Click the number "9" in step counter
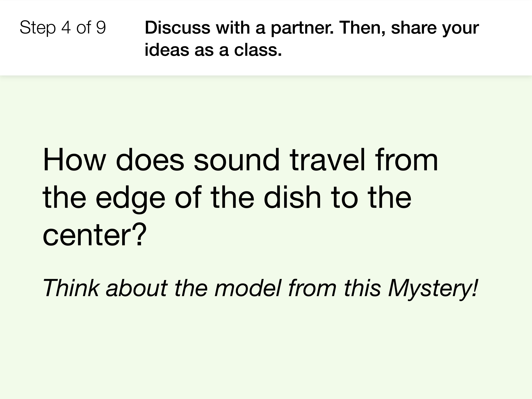This screenshot has height=399, width=532. 101,28
